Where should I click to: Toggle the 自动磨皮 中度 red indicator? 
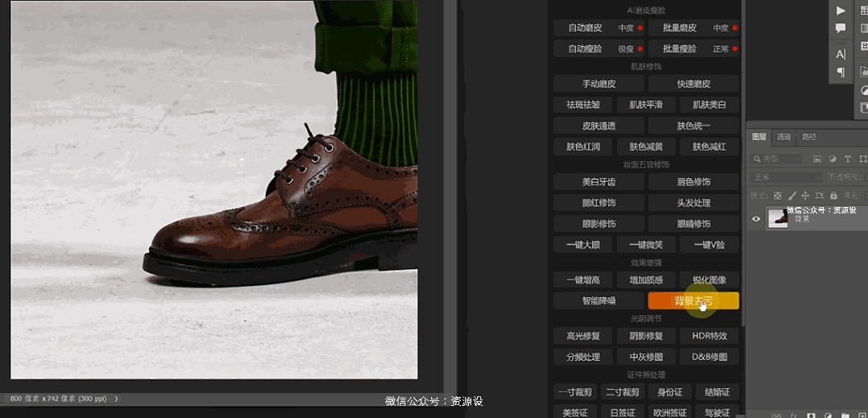pos(640,27)
